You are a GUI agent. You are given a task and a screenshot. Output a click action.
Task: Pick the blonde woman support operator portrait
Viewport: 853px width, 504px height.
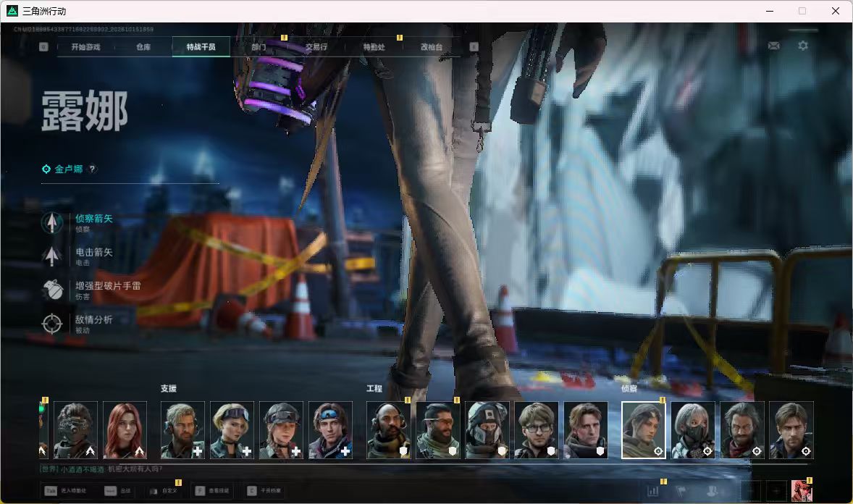(x=232, y=430)
